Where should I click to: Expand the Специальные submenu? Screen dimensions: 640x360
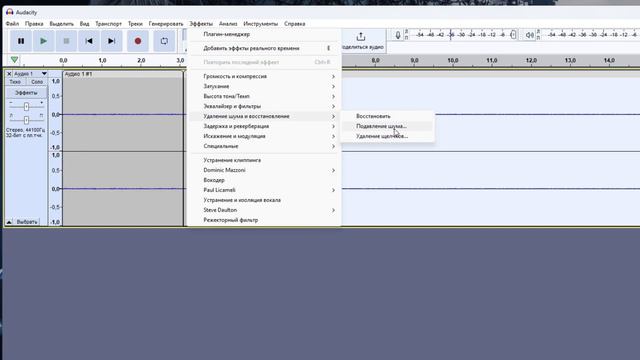264,146
